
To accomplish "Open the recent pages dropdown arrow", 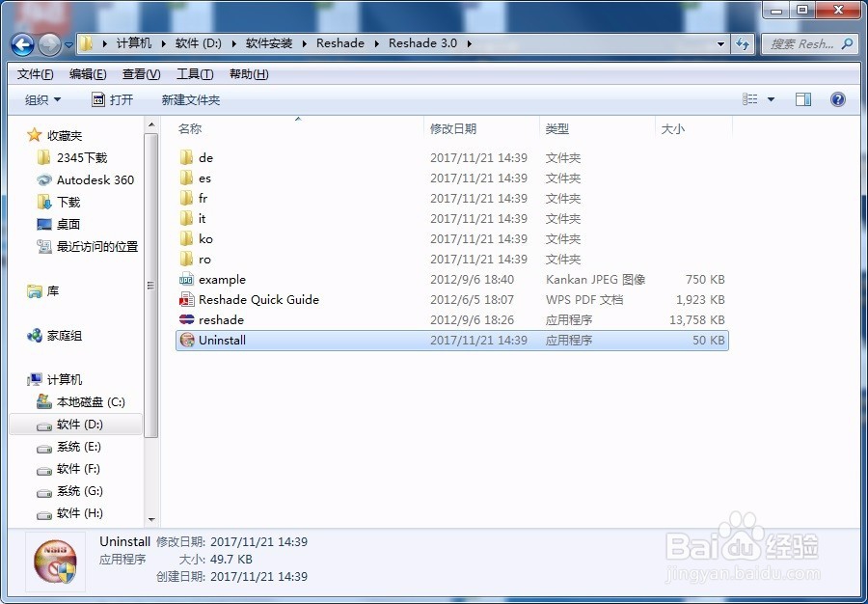I will (x=68, y=44).
